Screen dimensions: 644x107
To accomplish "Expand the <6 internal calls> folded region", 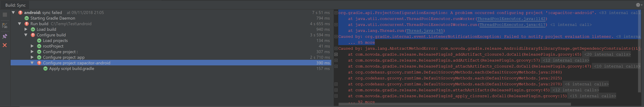I will tap(587, 84).
